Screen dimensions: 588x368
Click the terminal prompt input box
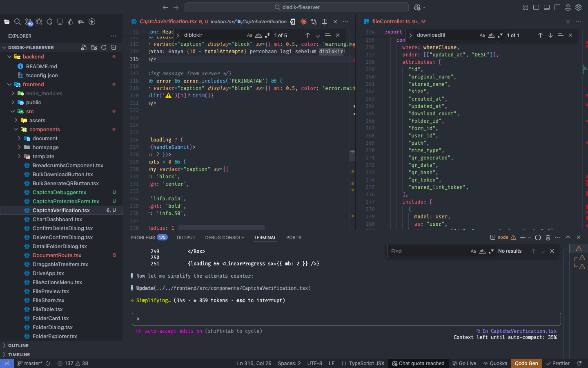pos(346,319)
